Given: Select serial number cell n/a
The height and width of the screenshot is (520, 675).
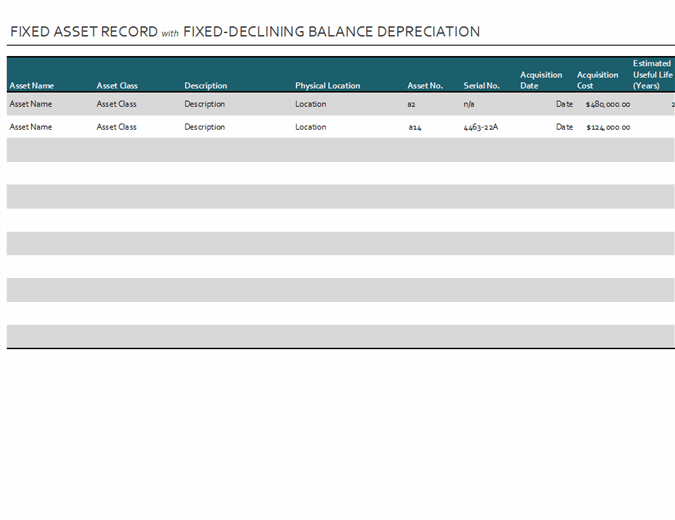Looking at the screenshot, I should (x=469, y=104).
